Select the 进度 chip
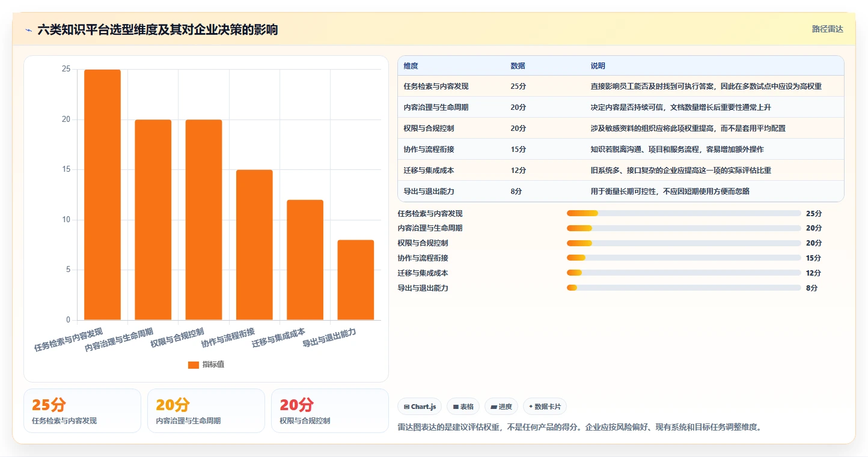This screenshot has width=868, height=457. (x=501, y=407)
